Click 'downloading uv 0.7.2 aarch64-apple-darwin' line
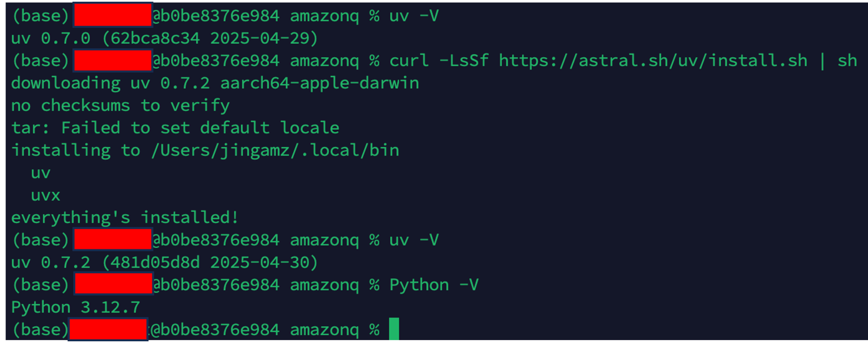 [x=215, y=83]
